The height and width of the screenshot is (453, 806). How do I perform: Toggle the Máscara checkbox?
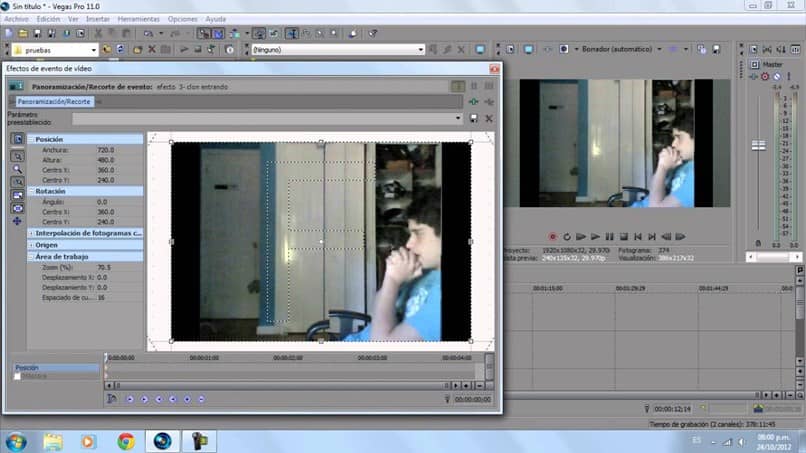[17, 376]
